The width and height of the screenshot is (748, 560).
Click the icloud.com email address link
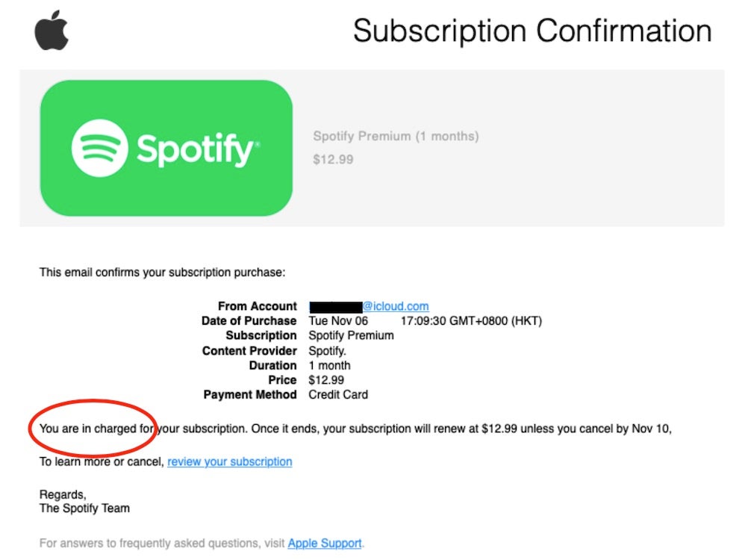tap(396, 306)
